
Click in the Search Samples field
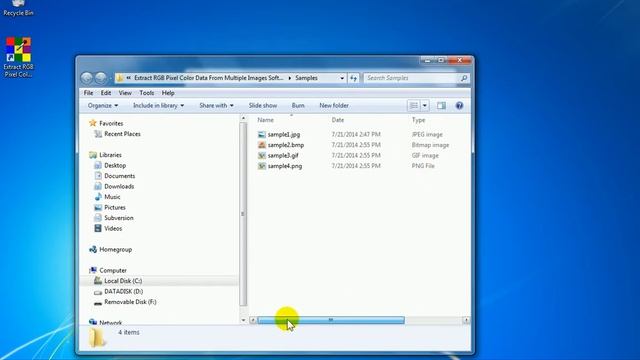pos(411,78)
